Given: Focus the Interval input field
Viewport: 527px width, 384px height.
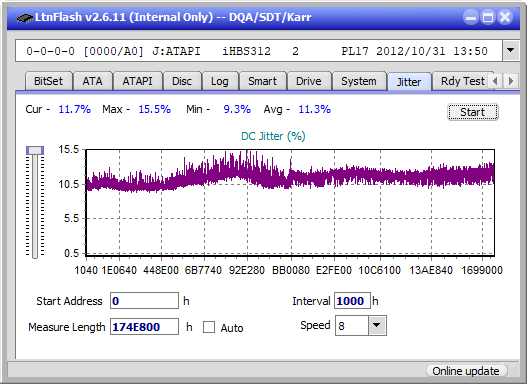Looking at the screenshot, I should (x=352, y=301).
